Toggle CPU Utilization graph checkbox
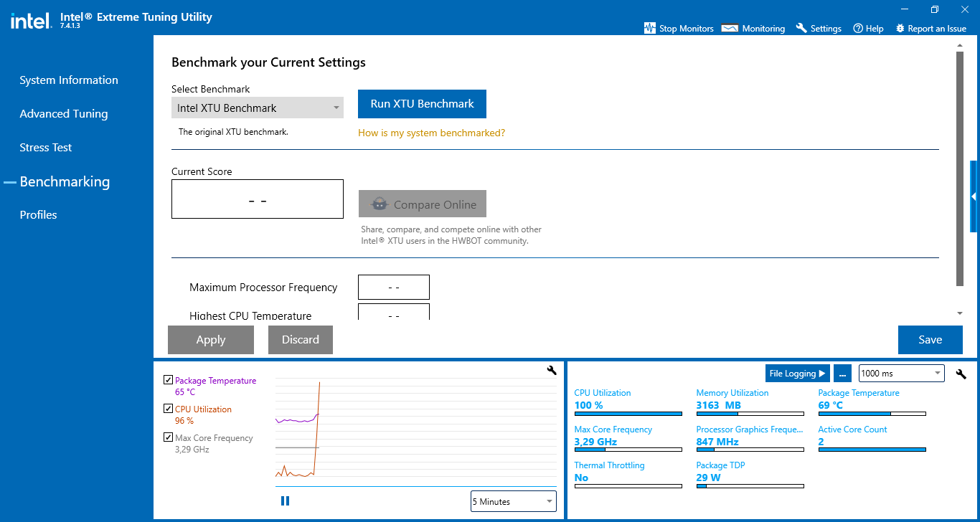The height and width of the screenshot is (522, 980). click(x=168, y=409)
